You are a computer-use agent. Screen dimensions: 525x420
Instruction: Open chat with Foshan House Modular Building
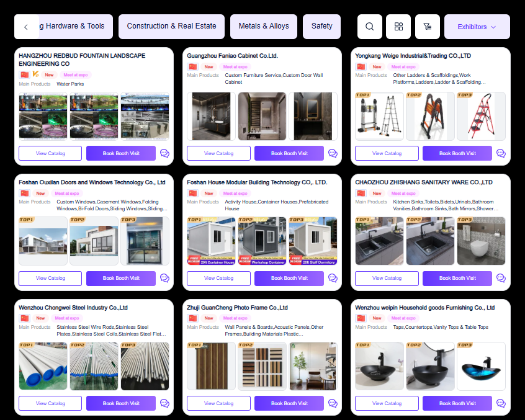333,278
